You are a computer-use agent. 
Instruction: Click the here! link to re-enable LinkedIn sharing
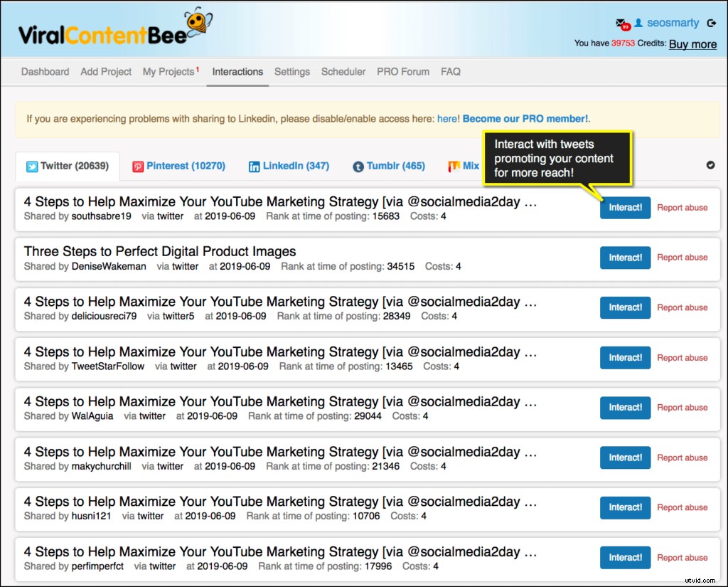tap(448, 119)
